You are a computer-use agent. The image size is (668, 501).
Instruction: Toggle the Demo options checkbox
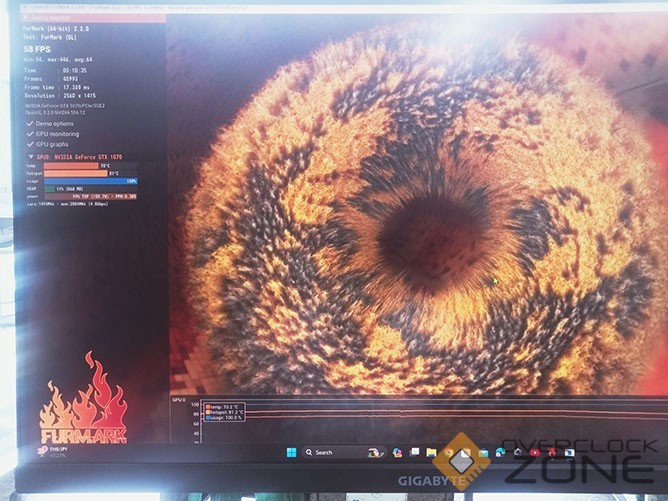coord(30,124)
